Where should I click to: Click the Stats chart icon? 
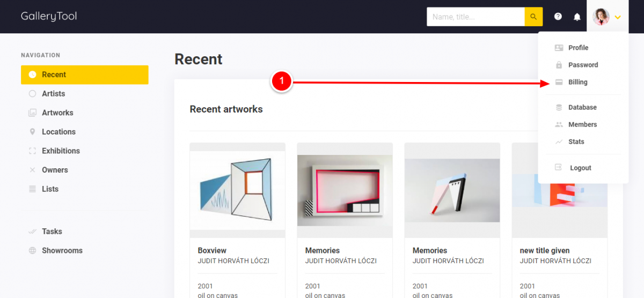(x=559, y=141)
